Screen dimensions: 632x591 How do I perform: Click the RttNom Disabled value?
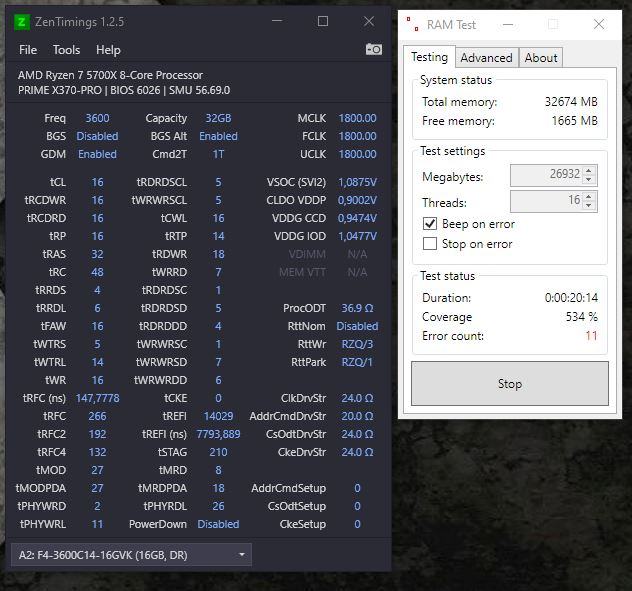tap(357, 326)
